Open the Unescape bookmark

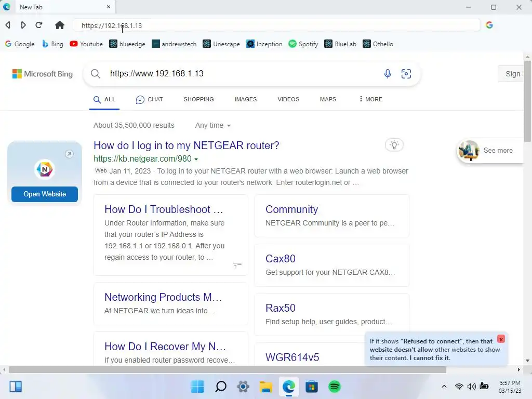coord(221,44)
